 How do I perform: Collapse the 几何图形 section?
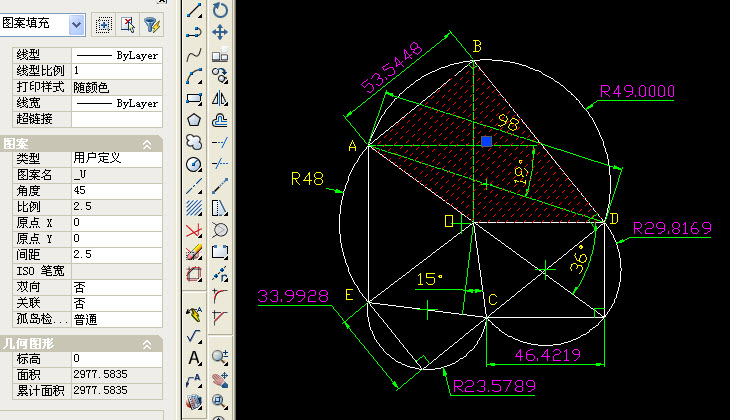(x=147, y=345)
